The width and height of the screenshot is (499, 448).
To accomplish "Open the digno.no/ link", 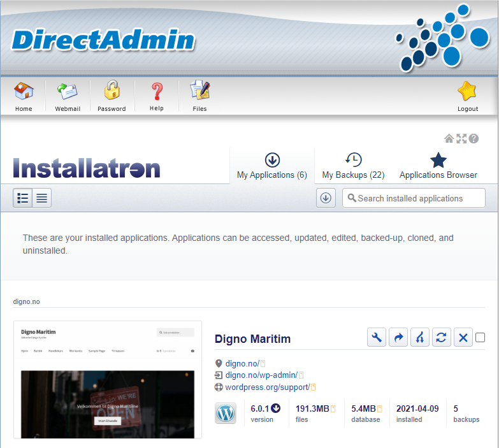I will tap(243, 363).
